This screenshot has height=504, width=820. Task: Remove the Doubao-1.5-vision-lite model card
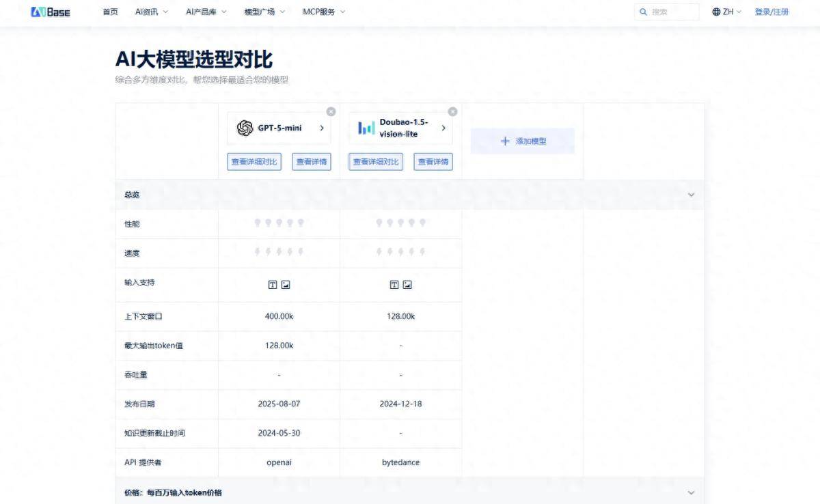pyautogui.click(x=452, y=111)
